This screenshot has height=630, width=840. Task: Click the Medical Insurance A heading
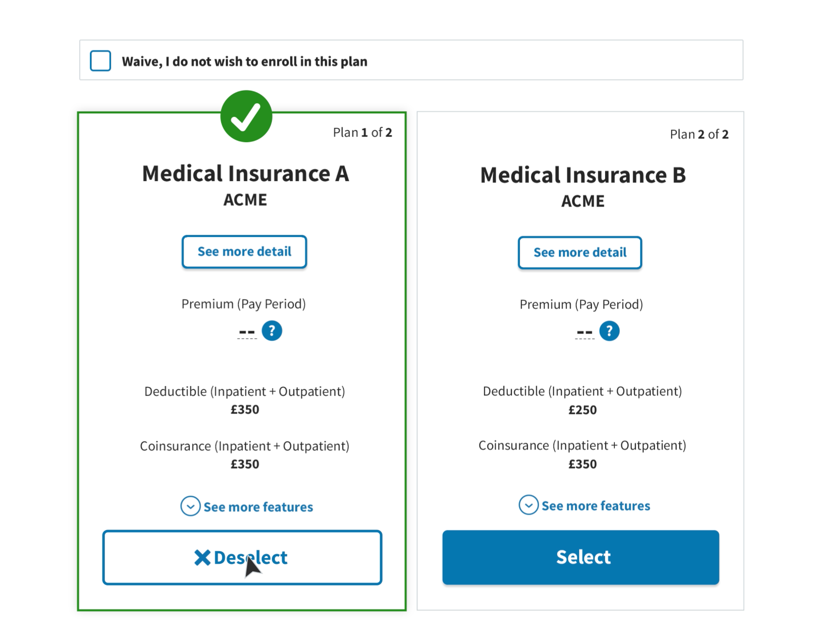coord(245,173)
